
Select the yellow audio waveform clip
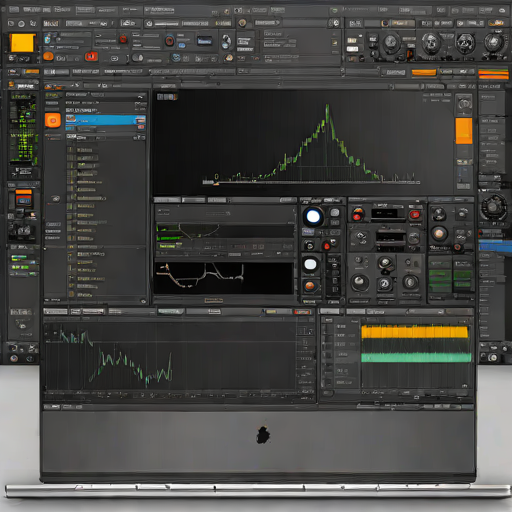coord(415,332)
